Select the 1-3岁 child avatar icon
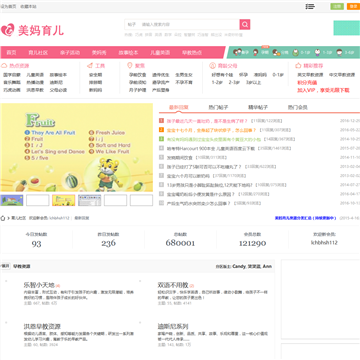 point(318,52)
